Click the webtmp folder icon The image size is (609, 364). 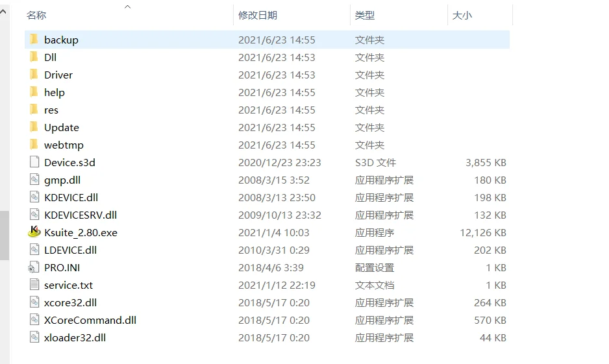[x=34, y=144]
